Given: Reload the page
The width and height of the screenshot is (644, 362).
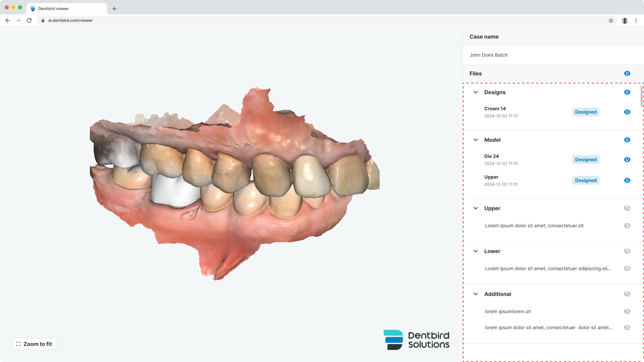Looking at the screenshot, I should (x=29, y=20).
